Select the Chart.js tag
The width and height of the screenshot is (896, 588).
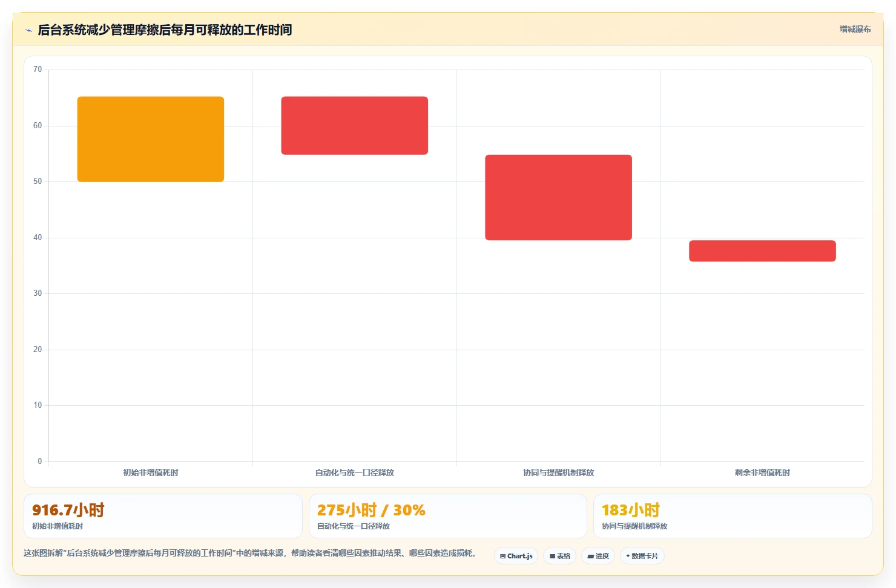click(x=516, y=556)
